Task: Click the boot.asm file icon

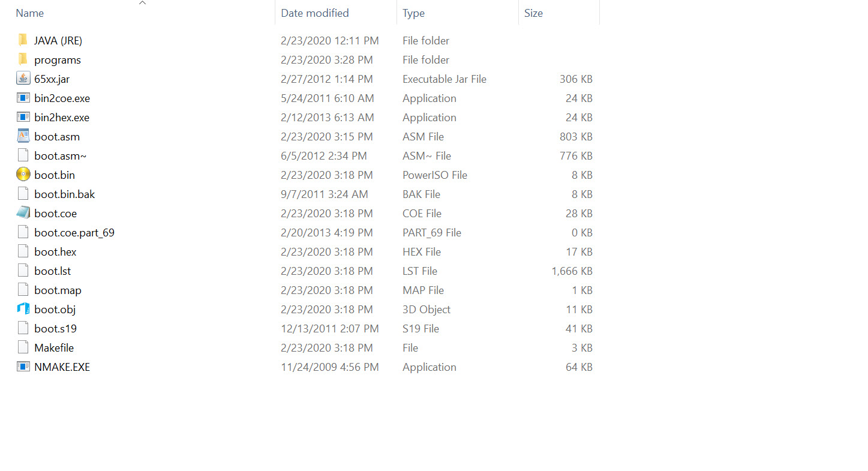Action: point(23,136)
